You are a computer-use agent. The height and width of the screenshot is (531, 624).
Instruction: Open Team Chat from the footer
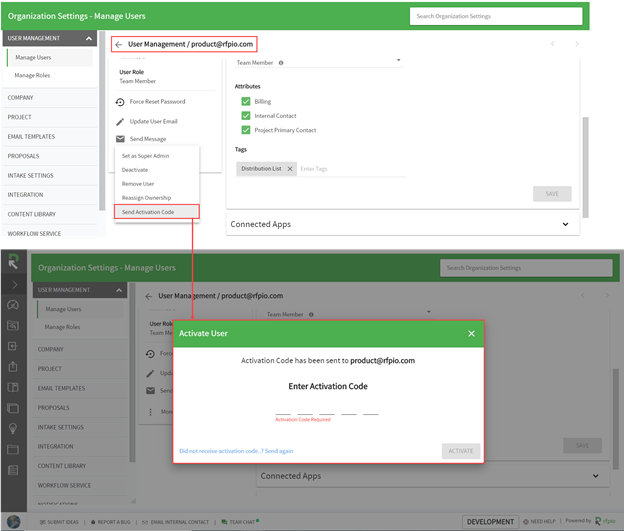tap(240, 521)
